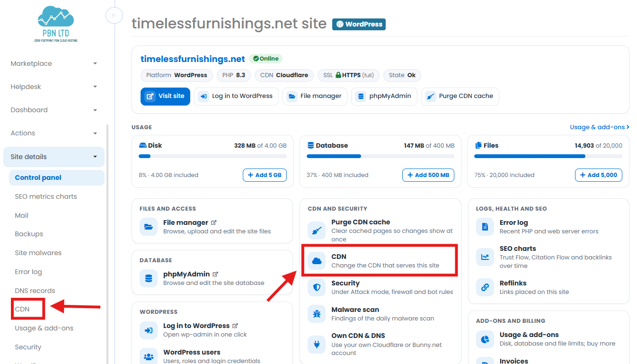Click the Visit site button

click(165, 96)
